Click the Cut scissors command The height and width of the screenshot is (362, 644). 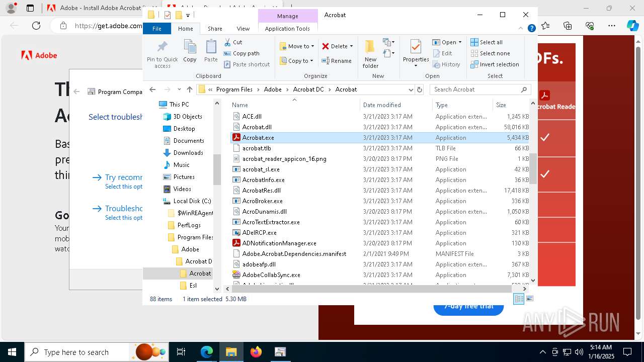[x=233, y=42]
